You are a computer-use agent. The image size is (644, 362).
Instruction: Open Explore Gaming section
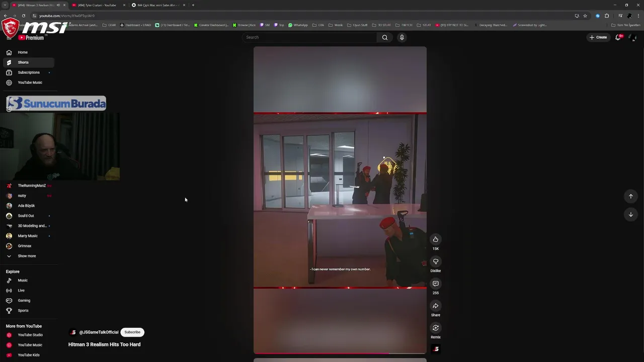click(x=24, y=301)
